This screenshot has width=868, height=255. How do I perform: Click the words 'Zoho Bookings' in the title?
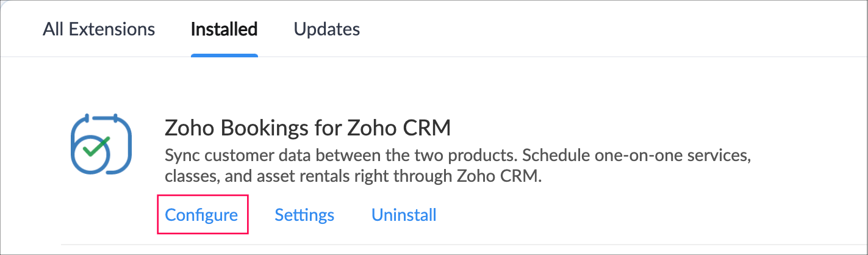click(232, 129)
